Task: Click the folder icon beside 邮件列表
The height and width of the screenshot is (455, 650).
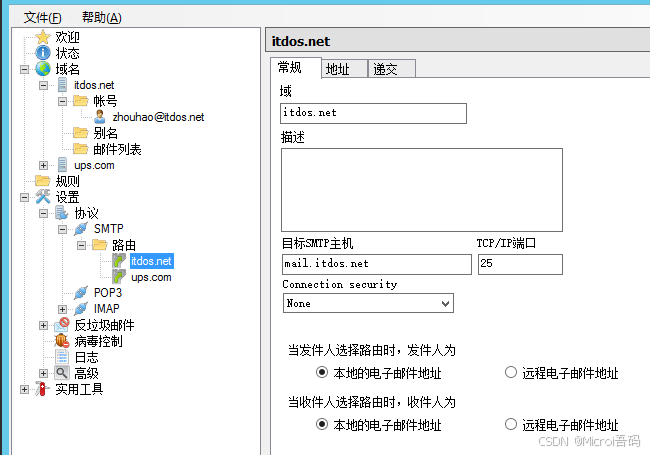Action: [x=81, y=149]
